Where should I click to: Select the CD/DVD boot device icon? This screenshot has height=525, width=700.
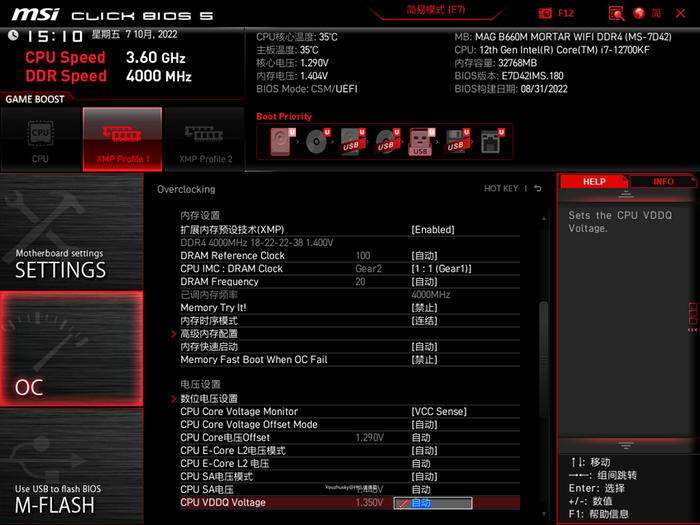tap(317, 142)
